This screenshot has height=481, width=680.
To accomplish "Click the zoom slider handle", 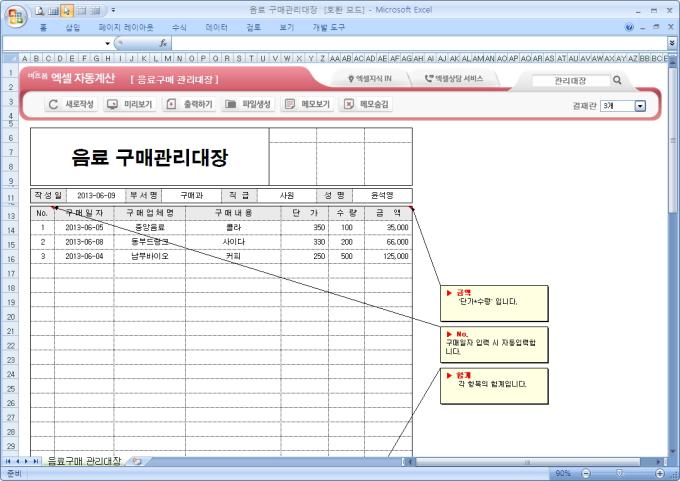I will [x=620, y=473].
